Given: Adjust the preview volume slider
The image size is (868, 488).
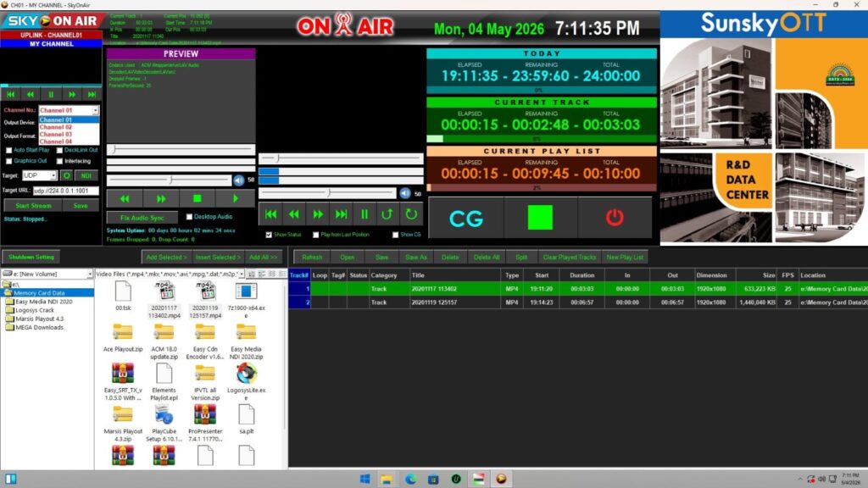Looking at the screenshot, I should coord(169,180).
